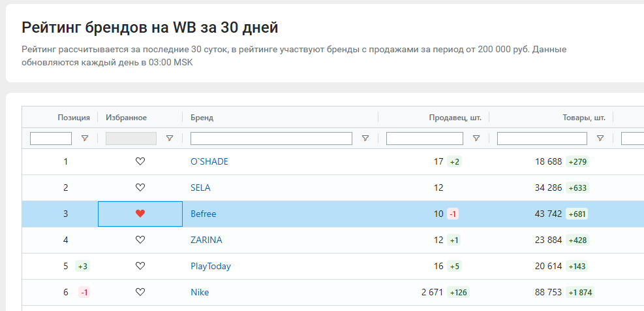
Task: Open the filter menu for Позиция column
Action: point(85,139)
